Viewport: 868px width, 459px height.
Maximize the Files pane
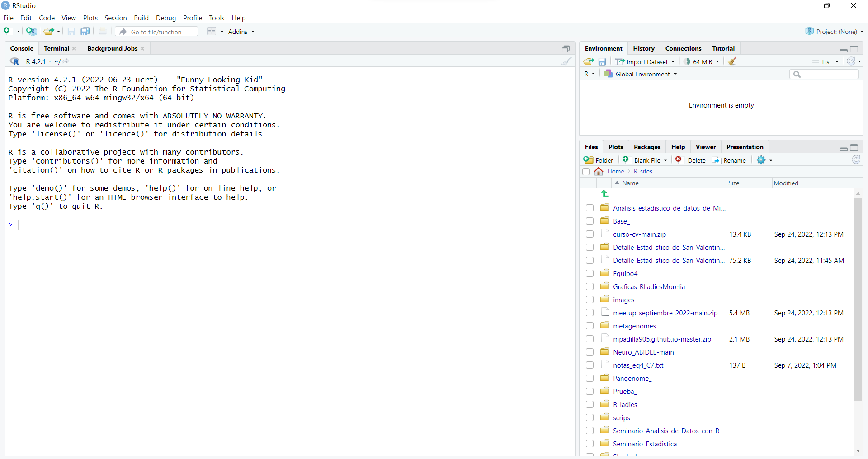pos(854,147)
